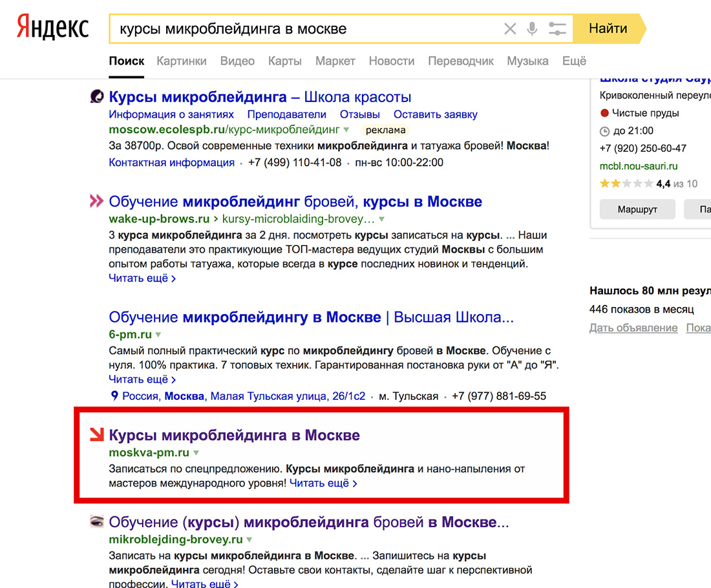Open the Музыка tab

pyautogui.click(x=527, y=61)
